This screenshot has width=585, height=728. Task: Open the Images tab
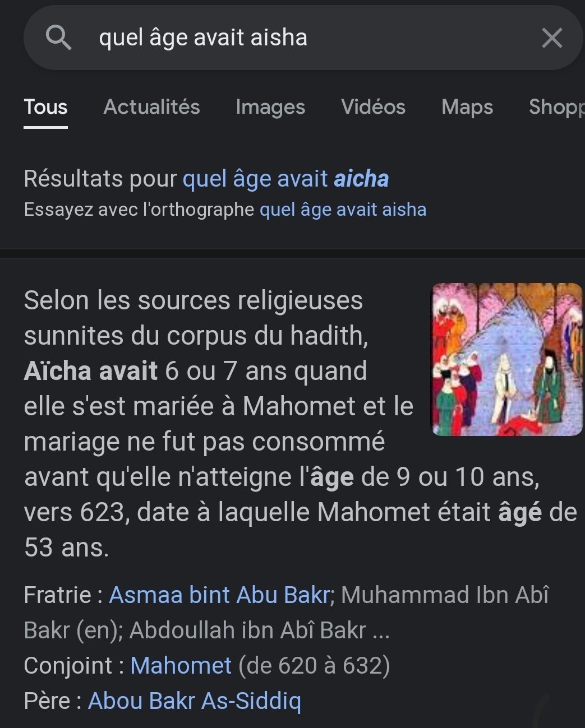coord(270,107)
